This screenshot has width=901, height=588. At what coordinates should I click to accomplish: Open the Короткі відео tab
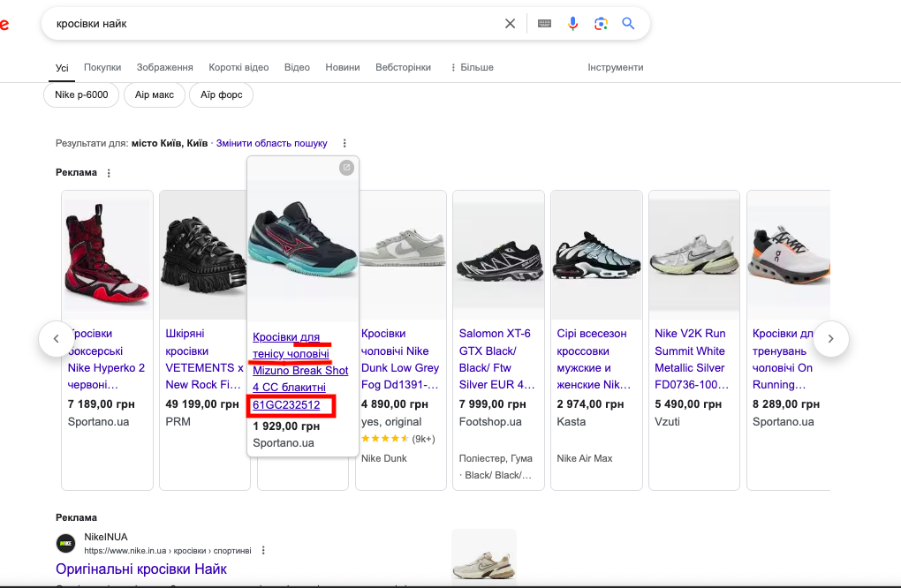pyautogui.click(x=238, y=67)
